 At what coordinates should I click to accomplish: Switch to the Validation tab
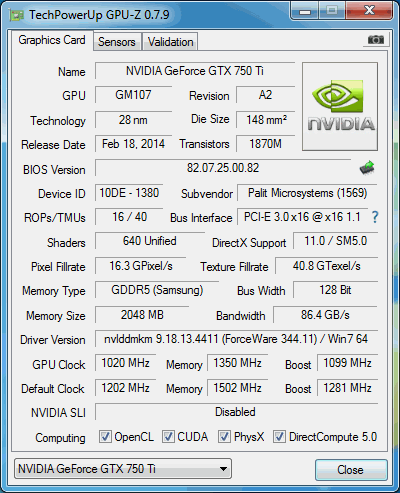coord(171,42)
